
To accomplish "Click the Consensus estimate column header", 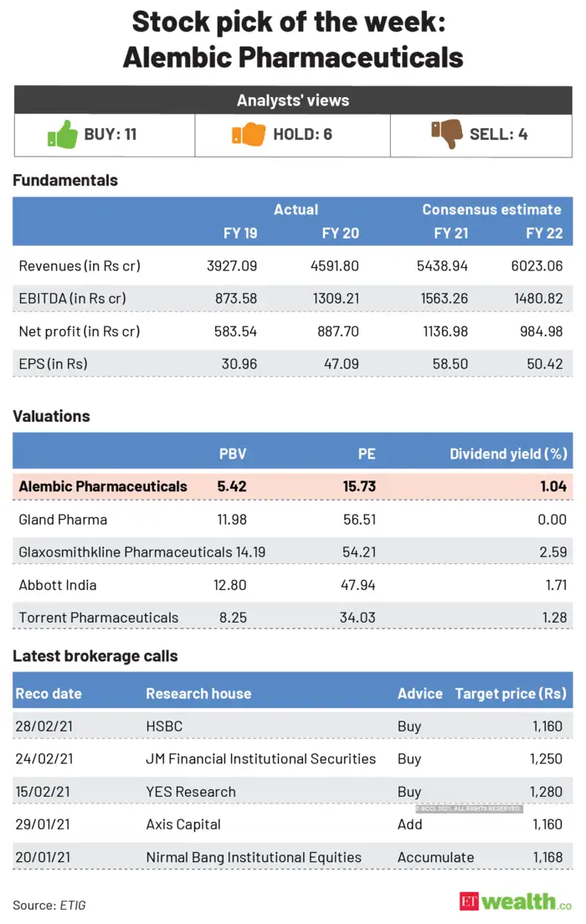I will pos(491,210).
